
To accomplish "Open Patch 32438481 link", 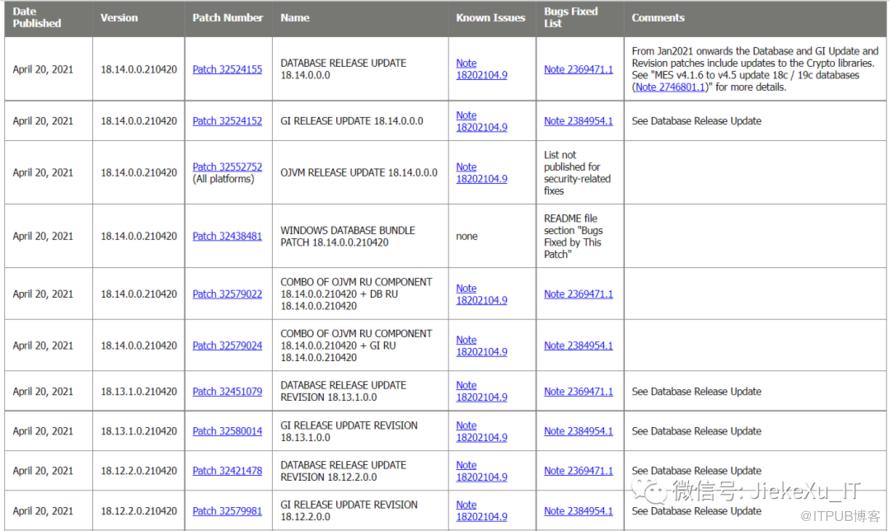I will click(x=227, y=236).
